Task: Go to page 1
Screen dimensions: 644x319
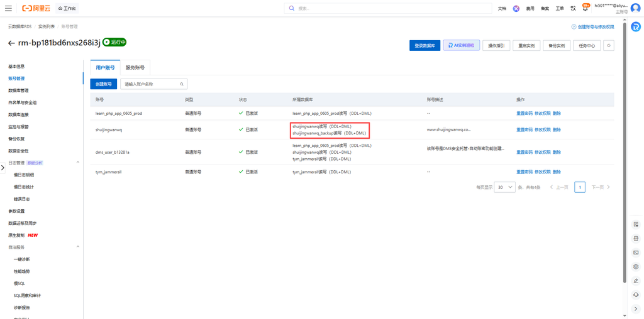Action: click(579, 187)
